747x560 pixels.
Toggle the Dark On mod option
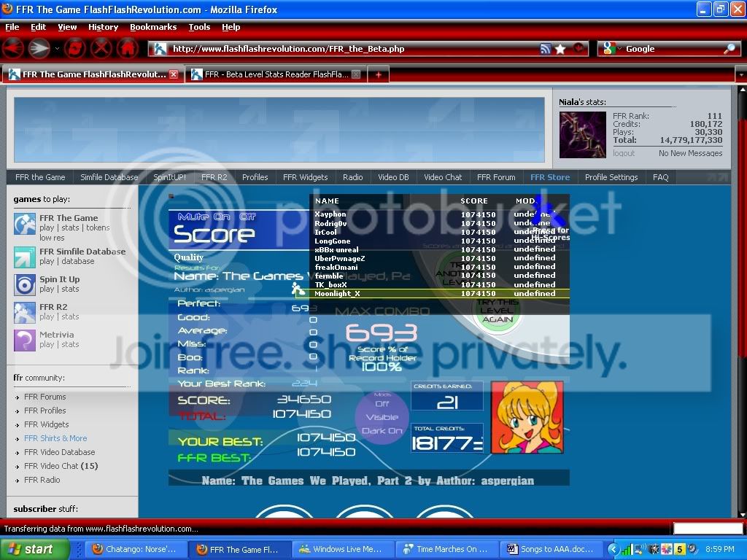tap(382, 431)
